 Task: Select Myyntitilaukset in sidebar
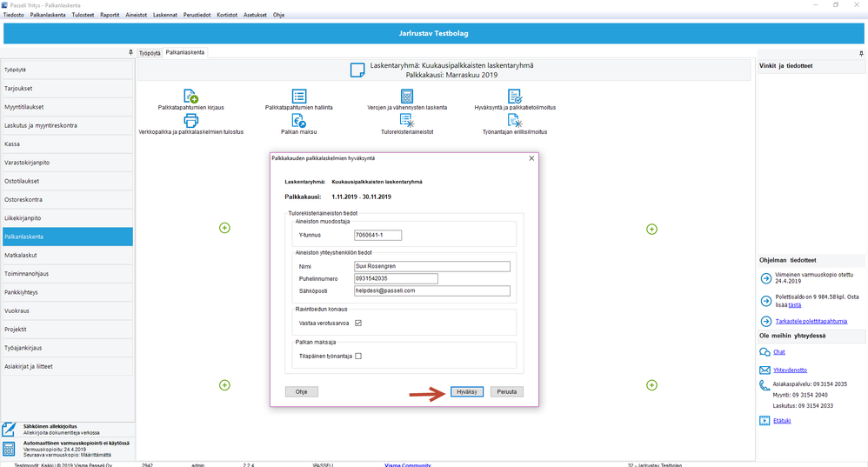pyautogui.click(x=68, y=107)
